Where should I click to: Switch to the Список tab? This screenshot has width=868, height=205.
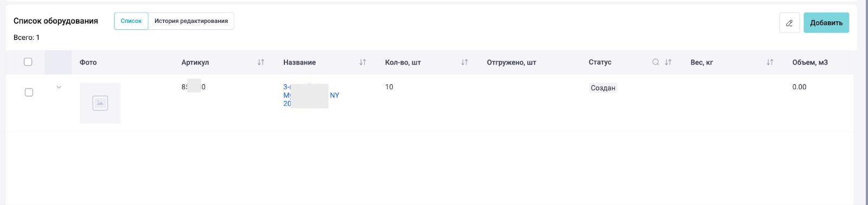[131, 21]
